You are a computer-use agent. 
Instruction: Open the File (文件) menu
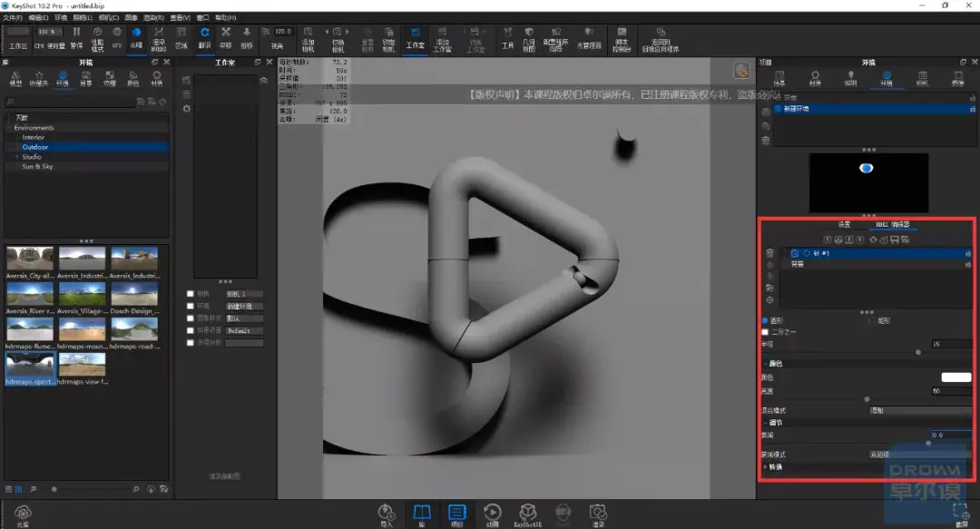pyautogui.click(x=13, y=17)
